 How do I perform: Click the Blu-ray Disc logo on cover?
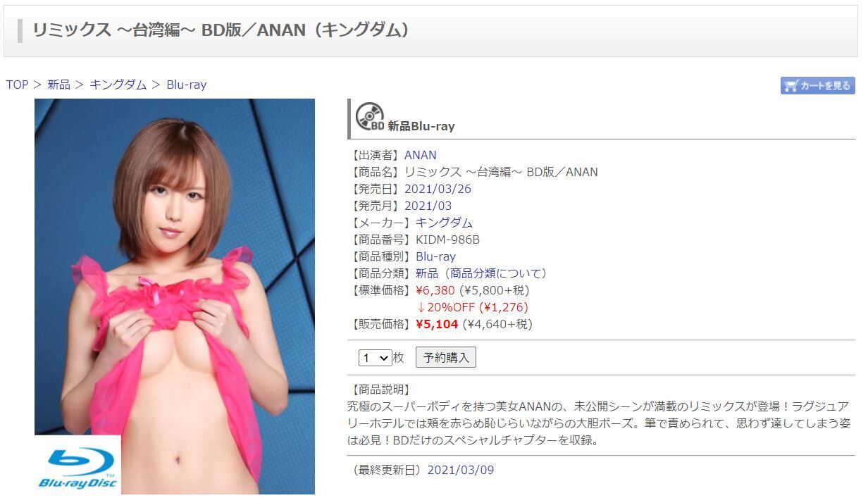(x=78, y=466)
